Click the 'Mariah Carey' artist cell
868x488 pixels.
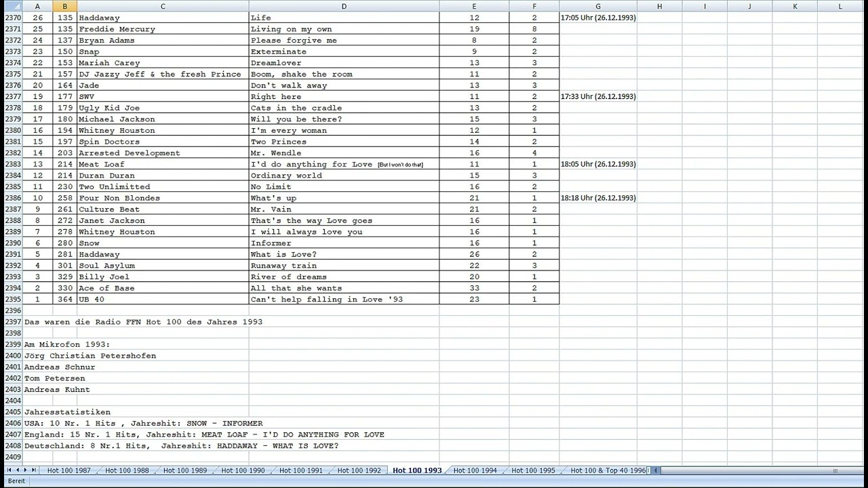[163, 63]
